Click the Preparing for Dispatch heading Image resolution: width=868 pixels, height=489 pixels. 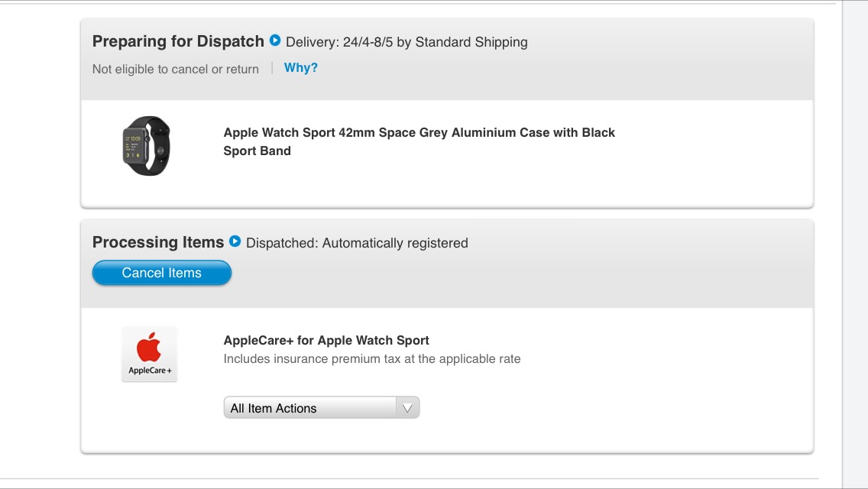tap(178, 41)
